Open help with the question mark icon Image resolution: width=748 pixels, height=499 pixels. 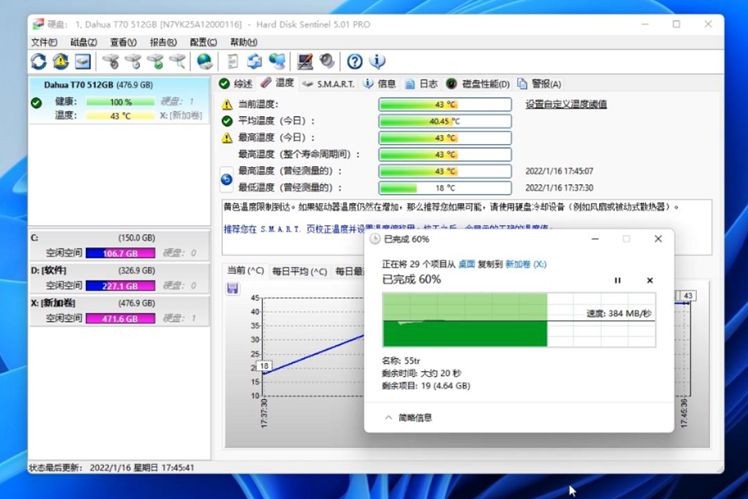[354, 62]
